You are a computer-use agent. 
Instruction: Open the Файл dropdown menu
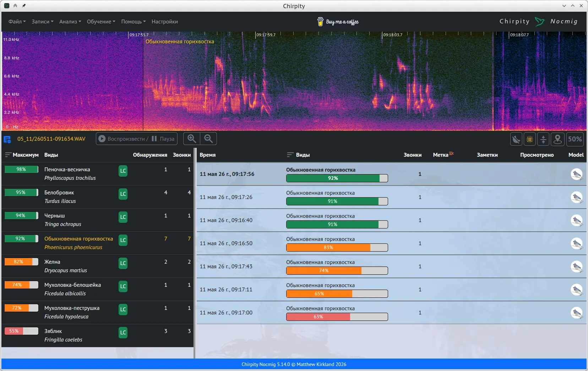tap(17, 22)
